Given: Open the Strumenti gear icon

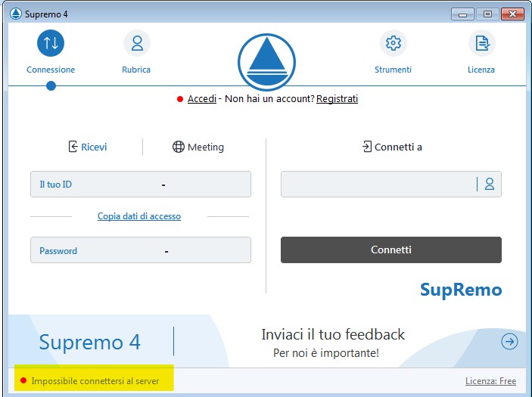Looking at the screenshot, I should coord(394,43).
